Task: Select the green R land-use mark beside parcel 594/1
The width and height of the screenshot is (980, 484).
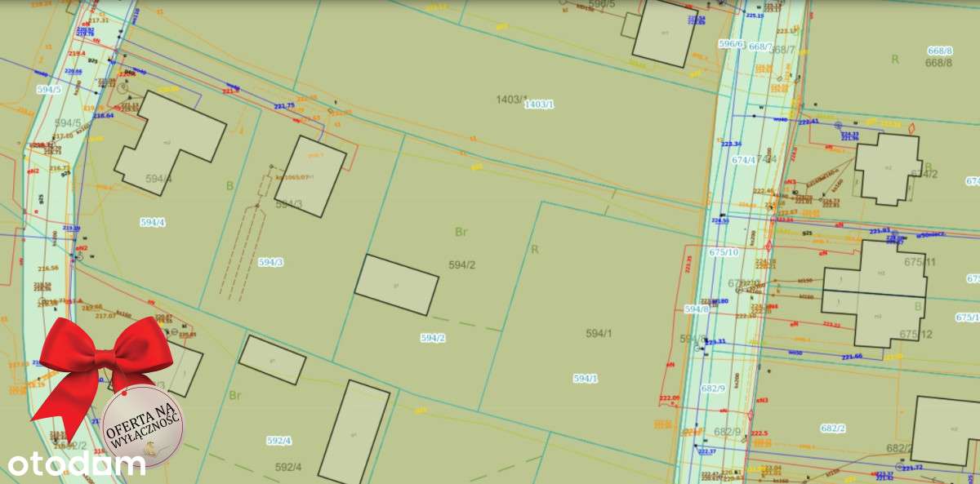Action: [535, 249]
